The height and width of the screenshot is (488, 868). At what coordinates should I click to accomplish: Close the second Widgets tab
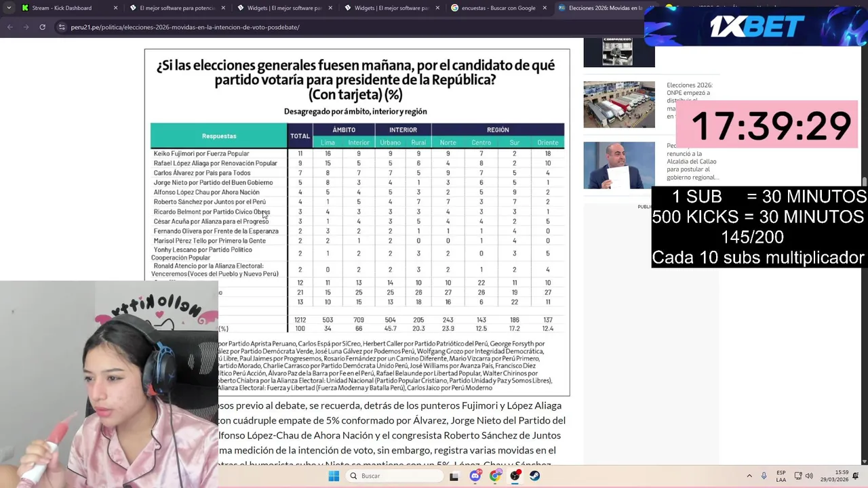coord(437,8)
